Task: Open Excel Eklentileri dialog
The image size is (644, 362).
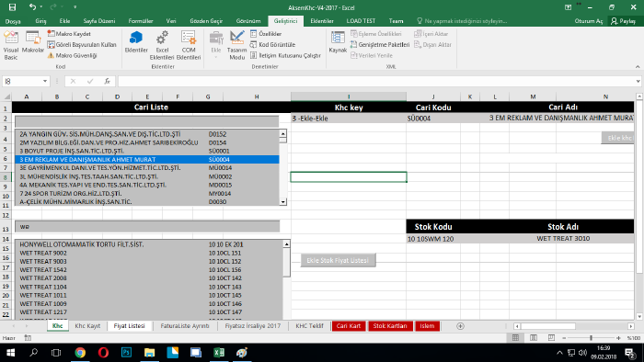Action: point(162,45)
